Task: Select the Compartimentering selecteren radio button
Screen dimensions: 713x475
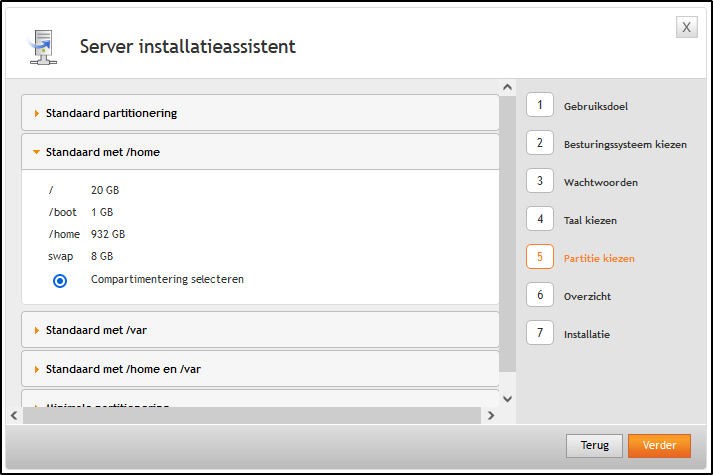Action: (60, 281)
